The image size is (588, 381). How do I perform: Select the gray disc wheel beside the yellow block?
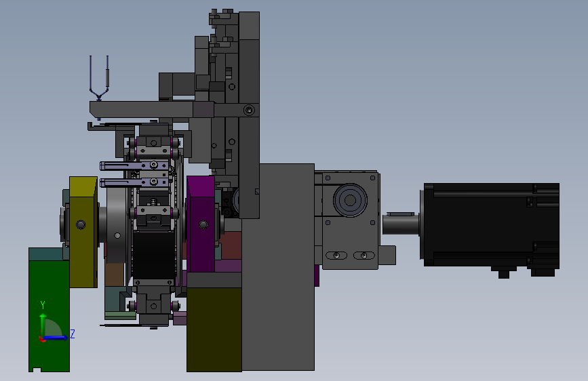point(117,225)
